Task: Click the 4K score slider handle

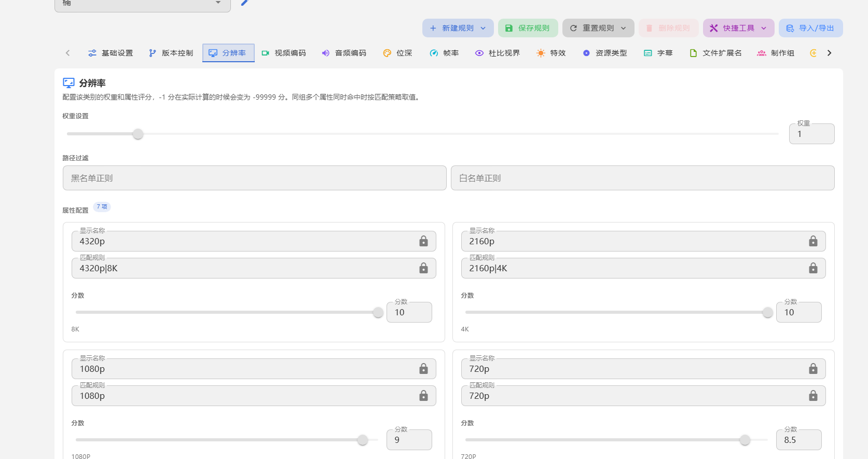Action: point(767,312)
